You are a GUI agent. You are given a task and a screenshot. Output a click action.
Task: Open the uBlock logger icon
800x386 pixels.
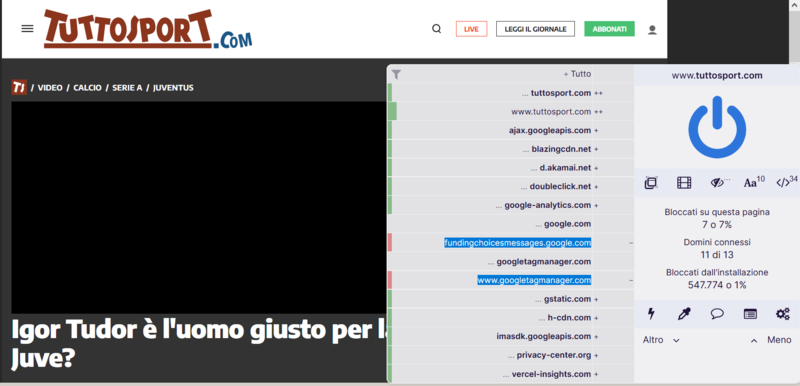pos(750,314)
